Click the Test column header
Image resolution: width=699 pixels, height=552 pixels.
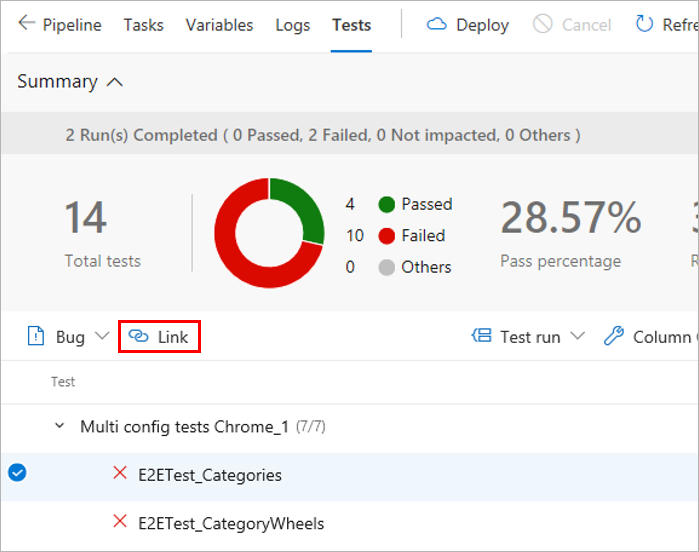[63, 382]
